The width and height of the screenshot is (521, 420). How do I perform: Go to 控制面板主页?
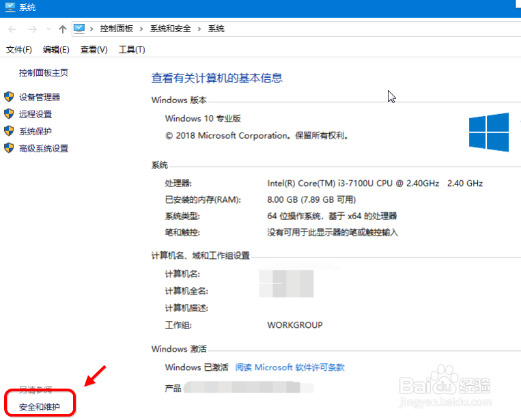coord(44,73)
